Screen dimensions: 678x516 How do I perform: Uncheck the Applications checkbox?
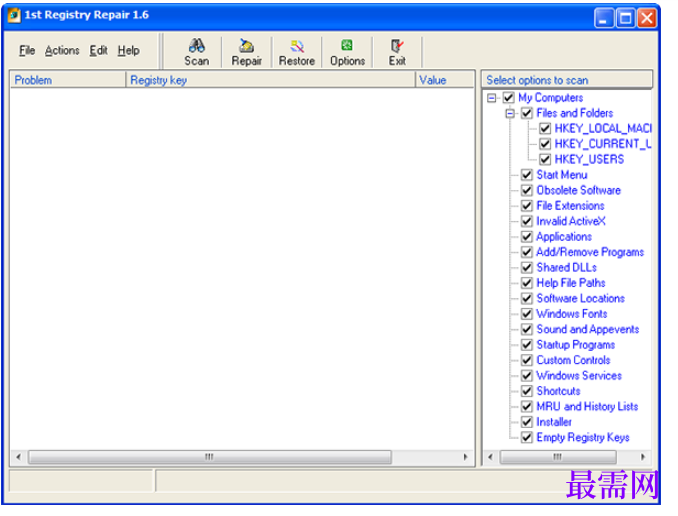click(x=527, y=237)
